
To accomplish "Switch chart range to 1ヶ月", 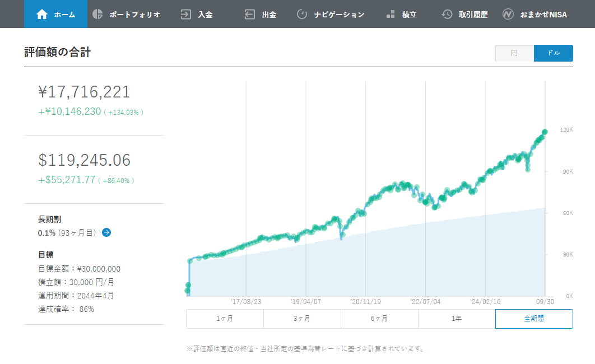I will [x=224, y=318].
